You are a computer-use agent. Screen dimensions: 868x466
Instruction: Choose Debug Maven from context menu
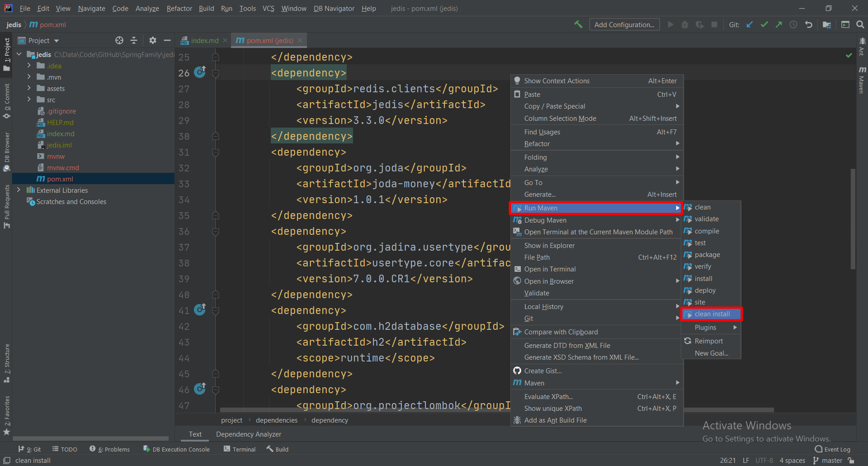[x=596, y=220]
